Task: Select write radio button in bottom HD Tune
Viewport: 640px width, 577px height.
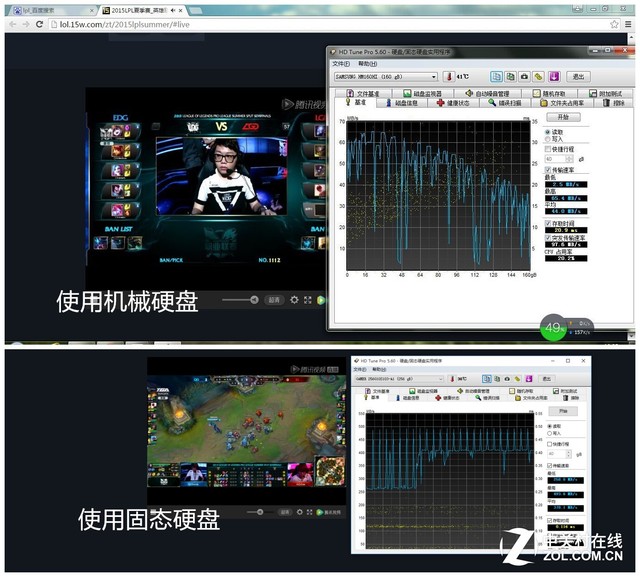Action: (x=549, y=433)
